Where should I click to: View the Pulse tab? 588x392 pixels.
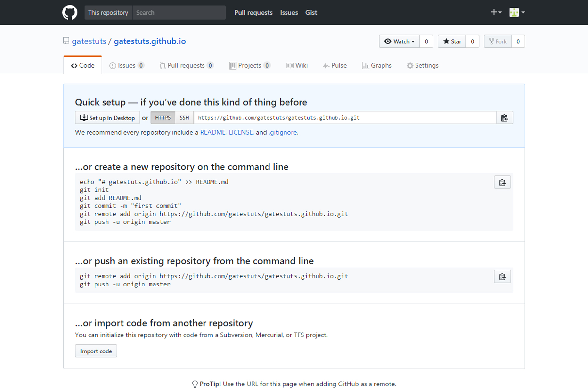[x=335, y=65]
